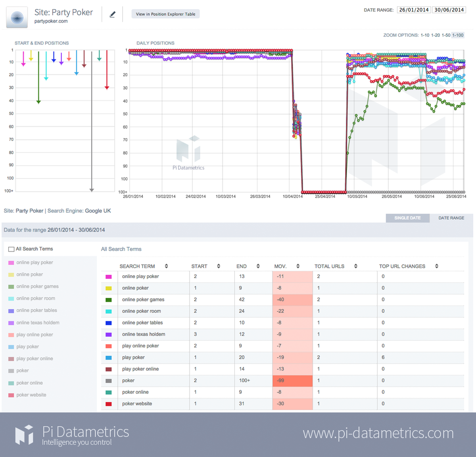The image size is (476, 457).
Task: Sort results by MOV. using the sort arrows
Action: point(298,266)
